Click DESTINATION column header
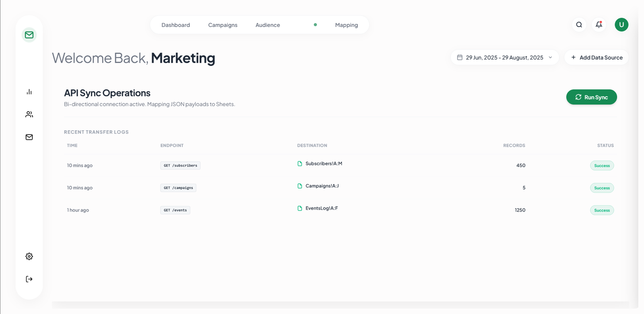Screen dimensions: 644x314 (x=312, y=146)
